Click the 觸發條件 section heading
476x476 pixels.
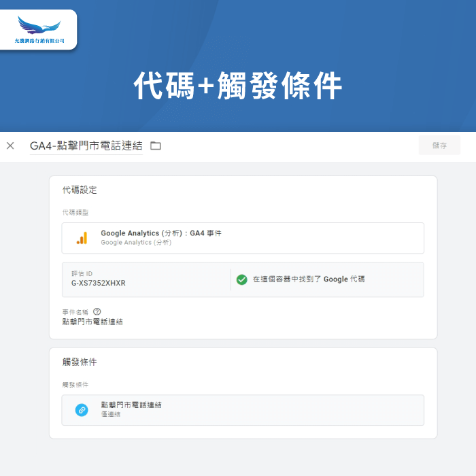pos(80,362)
